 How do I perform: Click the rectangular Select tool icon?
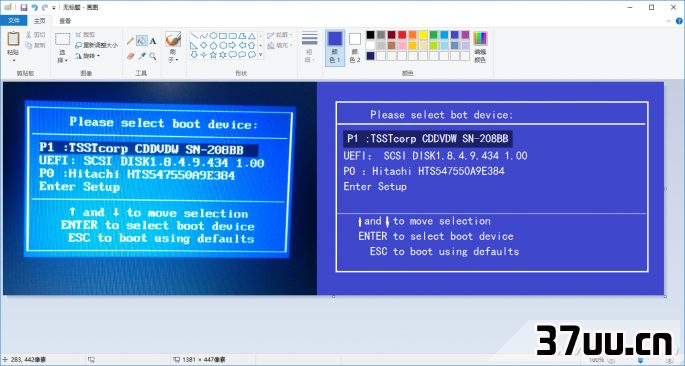point(62,39)
